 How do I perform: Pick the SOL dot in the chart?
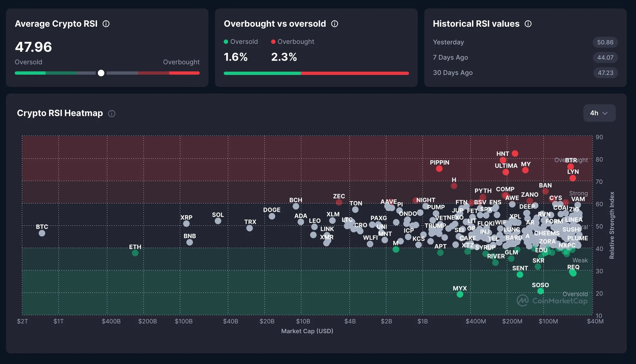(218, 221)
